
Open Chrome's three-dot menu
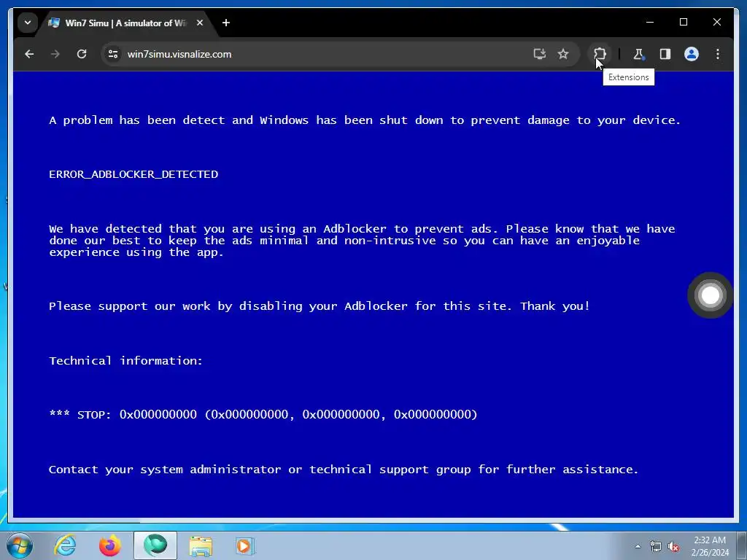[718, 54]
